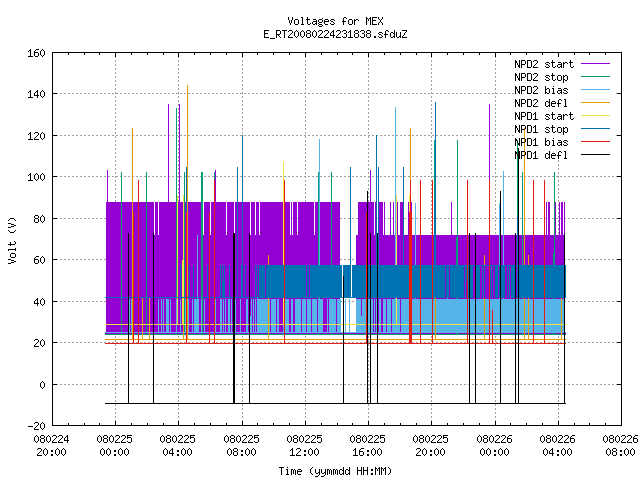Click the 'NPD2 bias' legend label
Viewport: 640px width, 480px height.
541,90
